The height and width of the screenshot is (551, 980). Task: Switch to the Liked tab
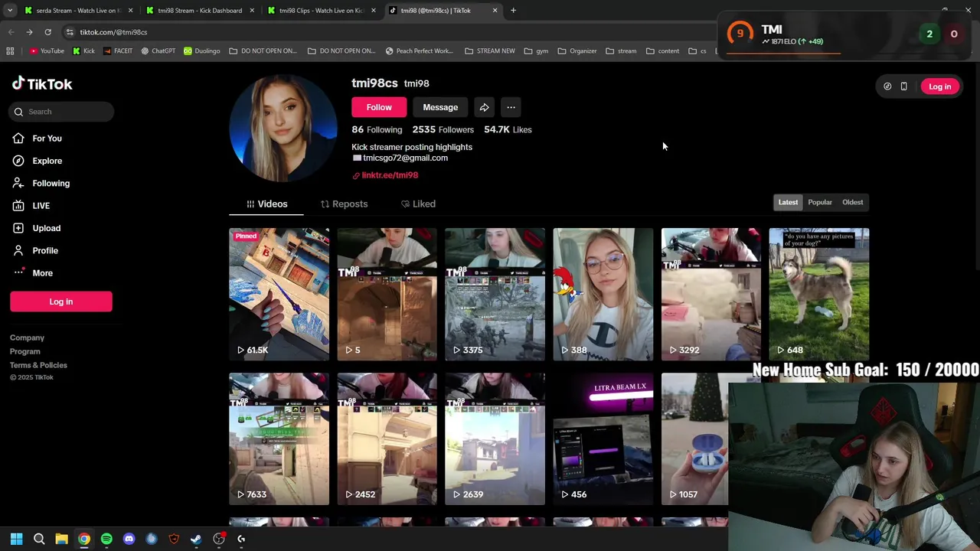(x=418, y=204)
